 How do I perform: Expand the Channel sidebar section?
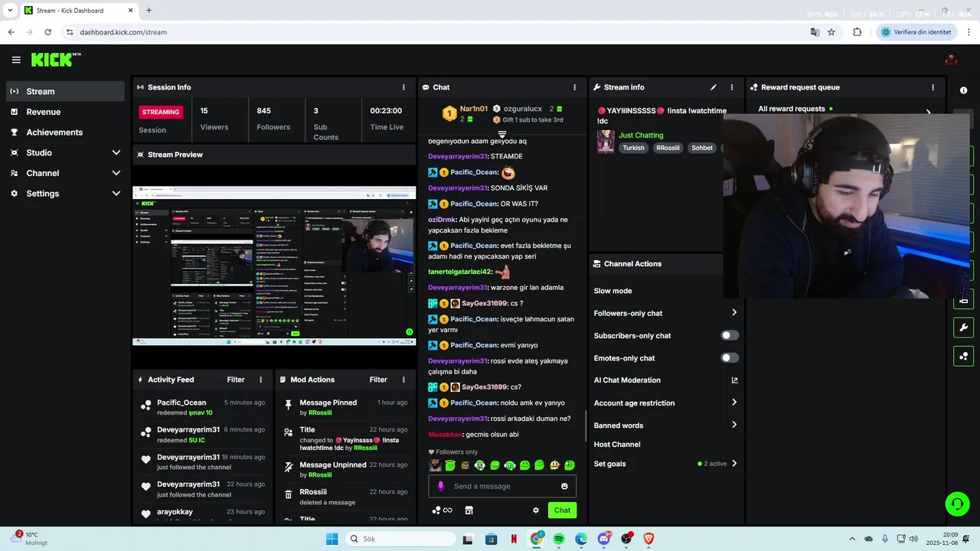coord(65,173)
